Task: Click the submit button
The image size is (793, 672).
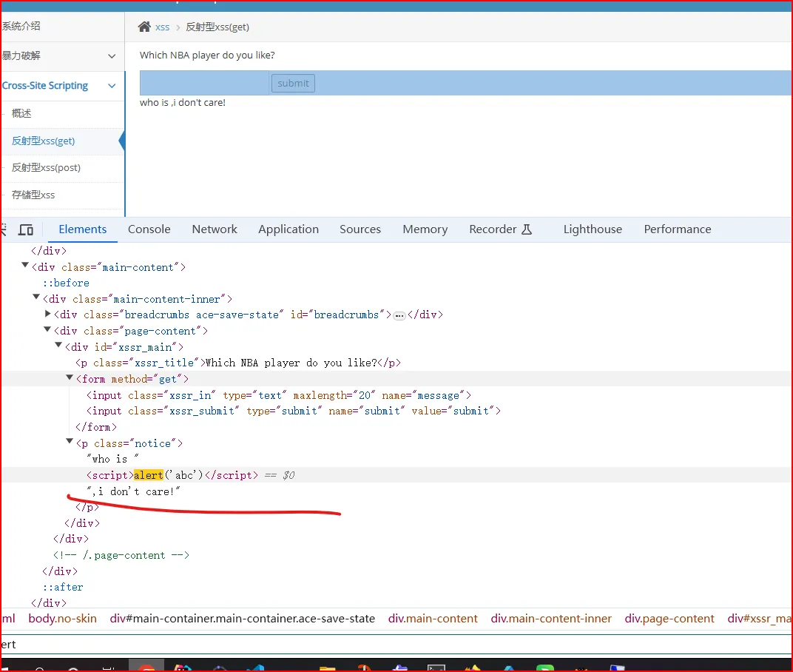Action: [x=293, y=83]
